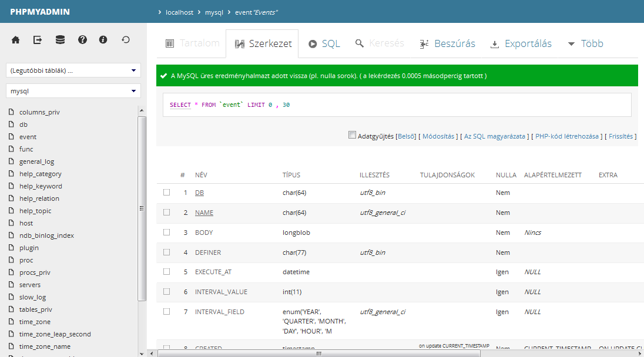
Task: Click the log out icon
Action: pyautogui.click(x=38, y=40)
